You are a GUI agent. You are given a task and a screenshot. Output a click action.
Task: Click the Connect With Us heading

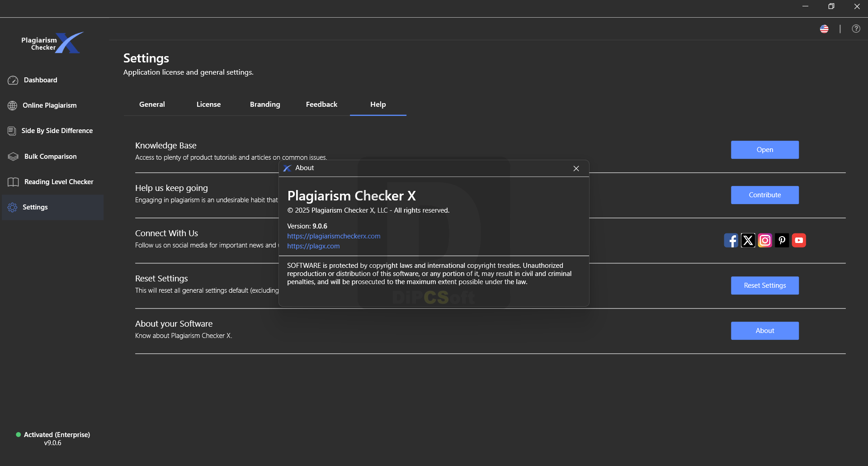point(166,233)
